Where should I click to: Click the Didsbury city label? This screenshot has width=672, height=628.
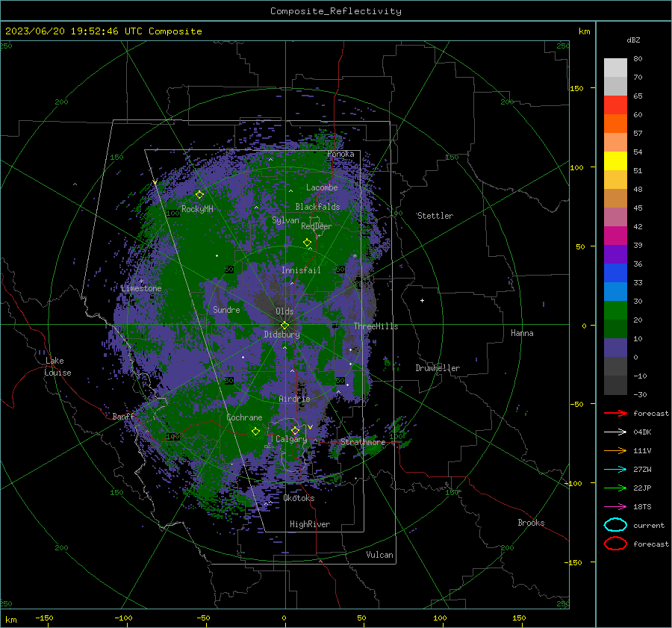point(281,335)
